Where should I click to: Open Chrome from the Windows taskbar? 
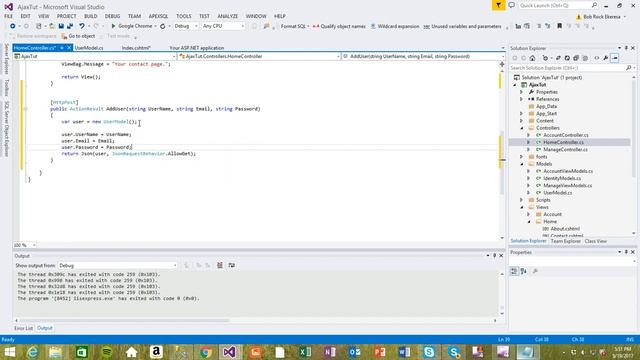pyautogui.click(x=205, y=352)
